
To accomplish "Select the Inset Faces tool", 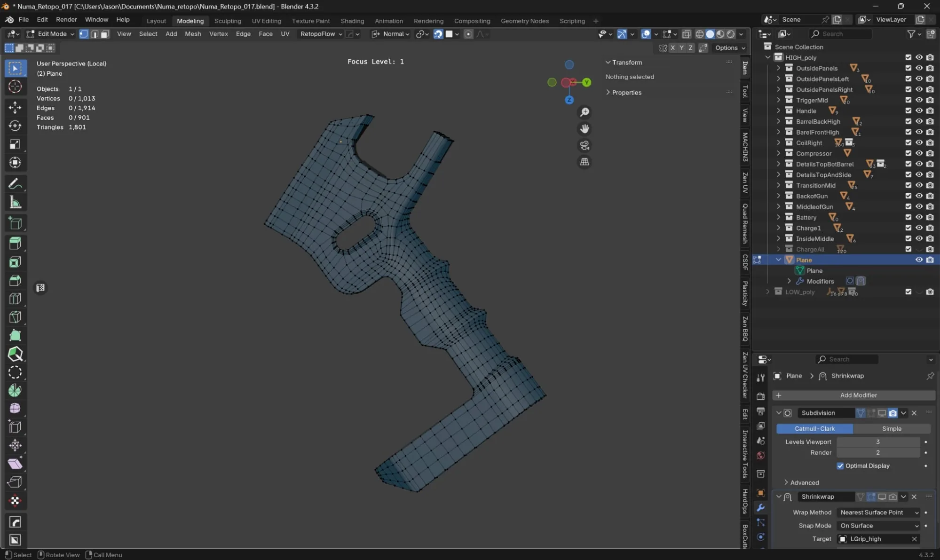I will (x=15, y=262).
